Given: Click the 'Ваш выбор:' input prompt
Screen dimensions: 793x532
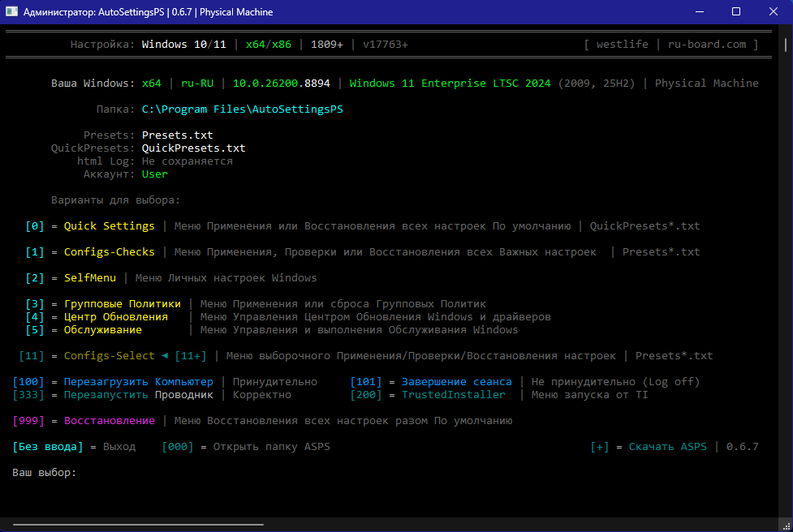Looking at the screenshot, I should point(44,473).
